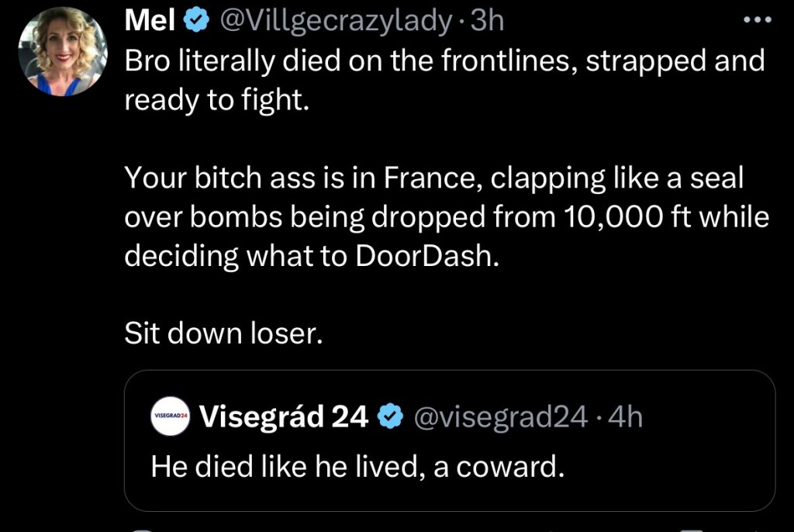Click the phrase 'ready to fight.'

coord(217,100)
